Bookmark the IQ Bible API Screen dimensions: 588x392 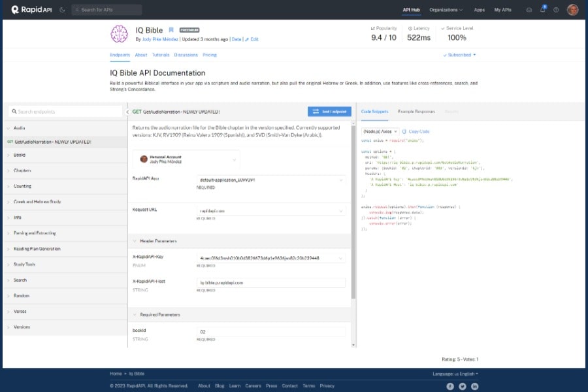[171, 30]
